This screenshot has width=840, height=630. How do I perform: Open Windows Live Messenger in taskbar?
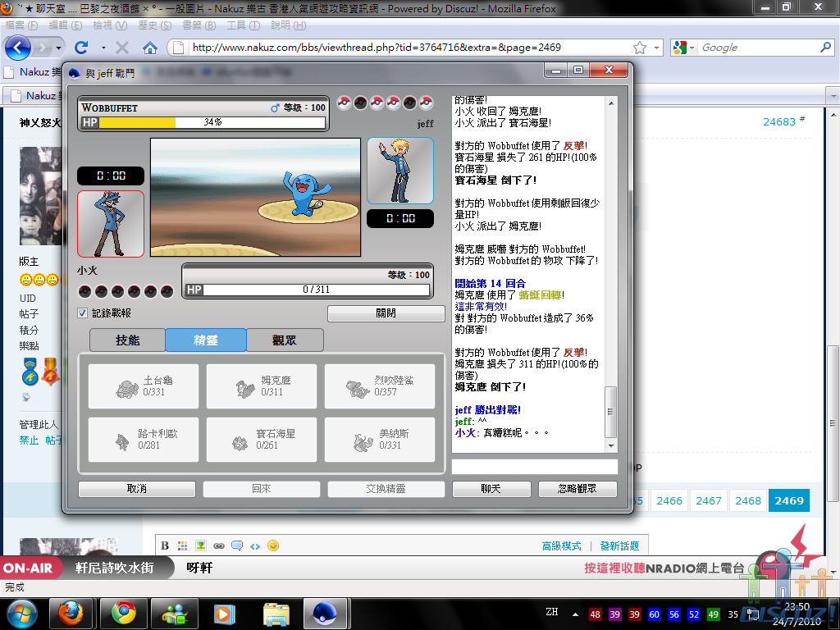175,614
